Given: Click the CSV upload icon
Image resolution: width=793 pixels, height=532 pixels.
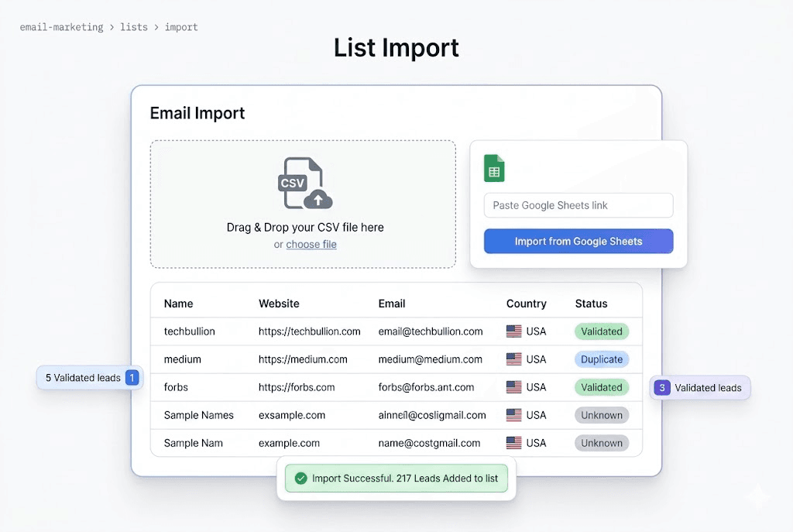Looking at the screenshot, I should (x=305, y=183).
